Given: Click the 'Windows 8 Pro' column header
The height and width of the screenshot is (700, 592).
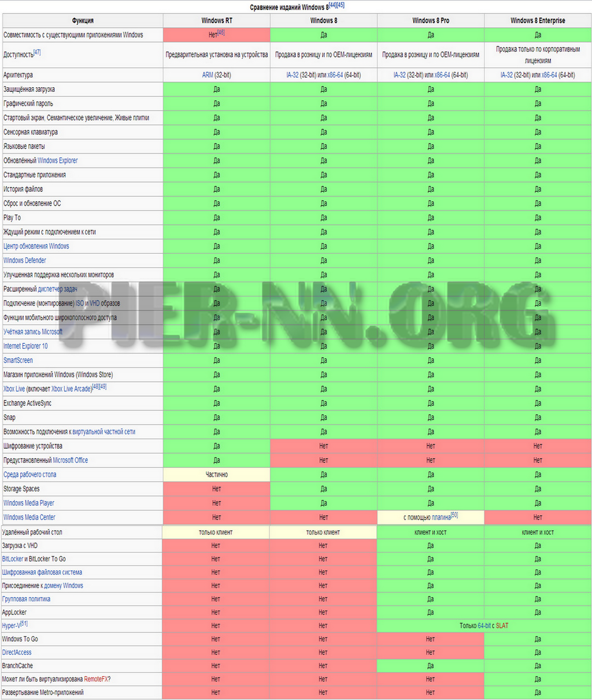Looking at the screenshot, I should (x=431, y=21).
